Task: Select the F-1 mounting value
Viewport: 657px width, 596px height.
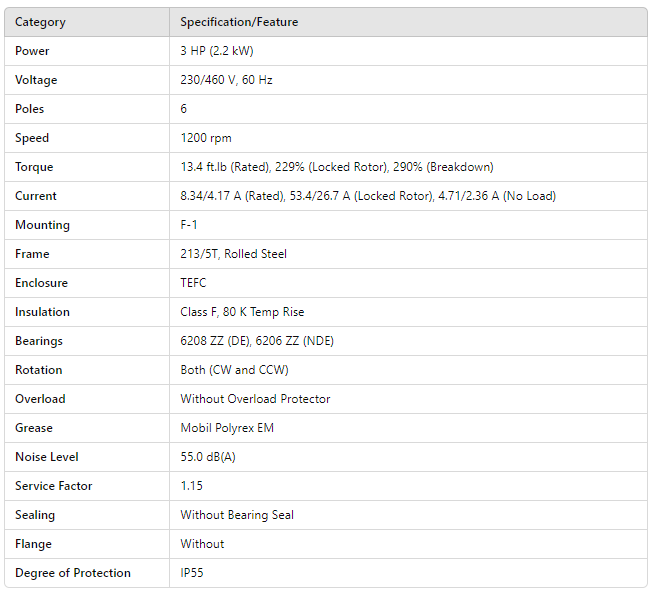Action: point(190,225)
